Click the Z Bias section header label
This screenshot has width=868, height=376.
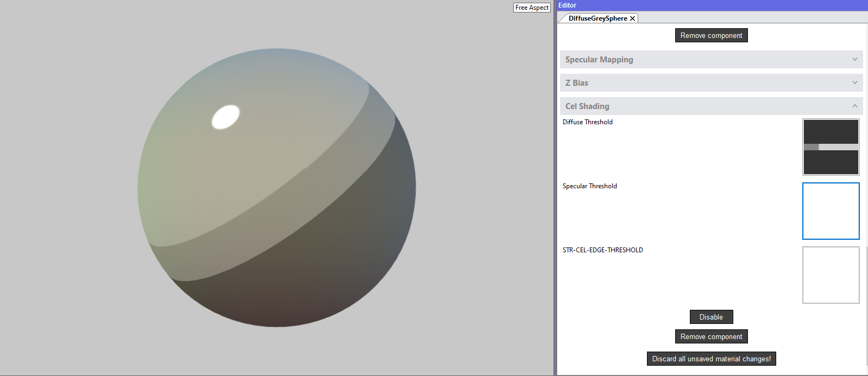pyautogui.click(x=577, y=83)
